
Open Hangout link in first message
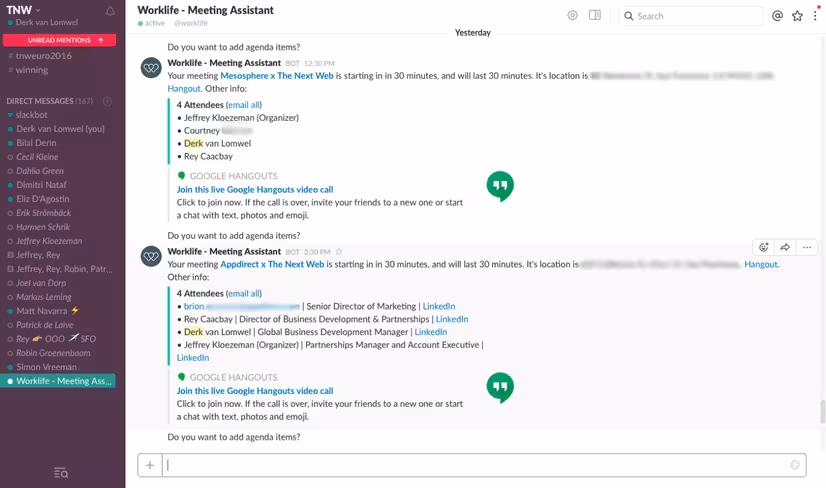point(184,89)
